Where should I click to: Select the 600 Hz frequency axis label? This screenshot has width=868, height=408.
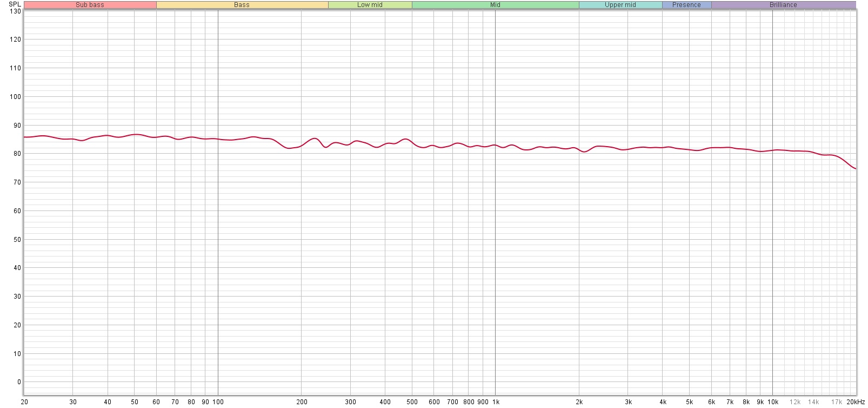coord(434,402)
